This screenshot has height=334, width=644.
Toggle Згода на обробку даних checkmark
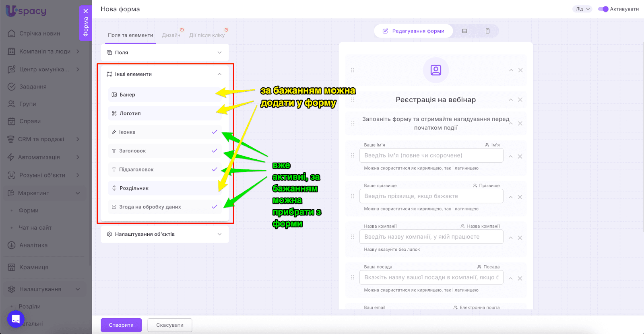pos(215,207)
